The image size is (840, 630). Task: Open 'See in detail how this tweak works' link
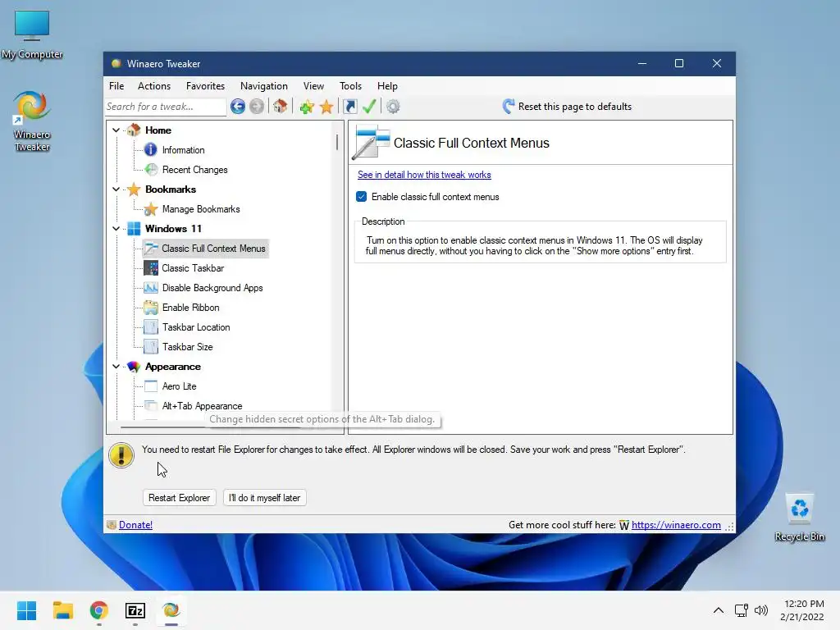(424, 175)
